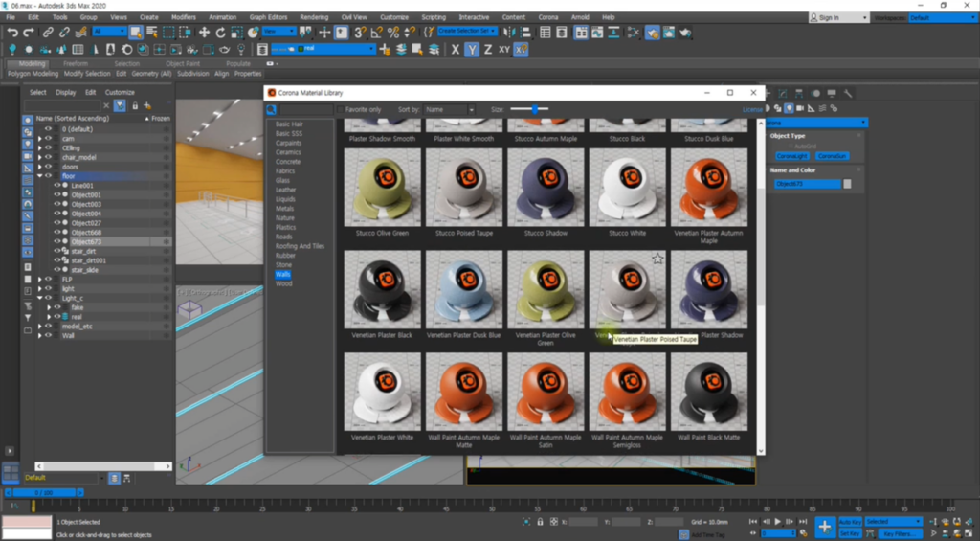Hide the stair_side object eye
The height and width of the screenshot is (541, 980).
(x=56, y=270)
